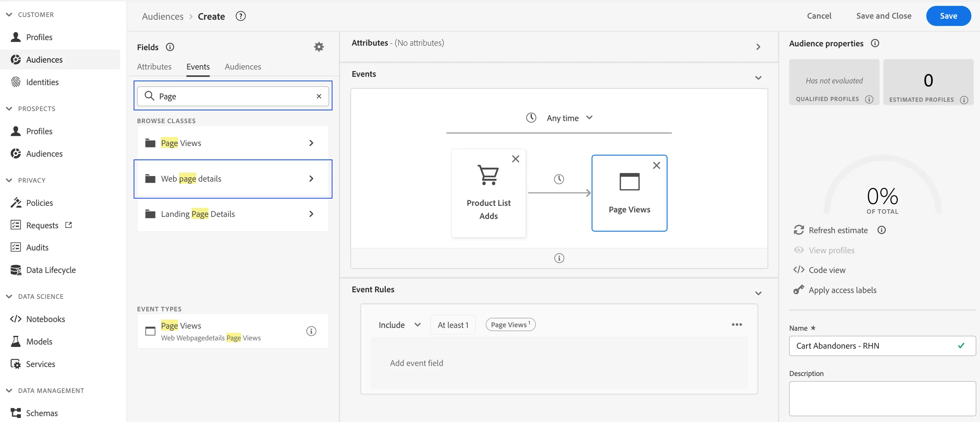Screen dimensions: 980x422
Task: Expand Web page details class
Action: (233, 178)
